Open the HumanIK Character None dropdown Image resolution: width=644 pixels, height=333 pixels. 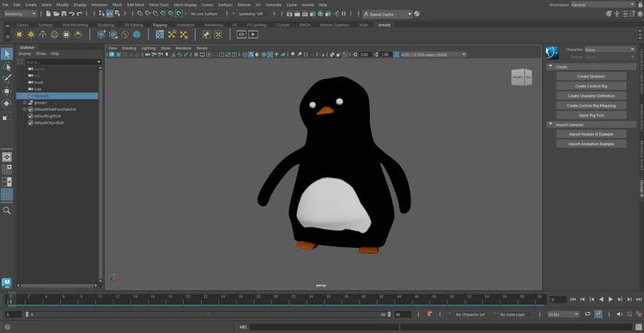[x=611, y=49]
